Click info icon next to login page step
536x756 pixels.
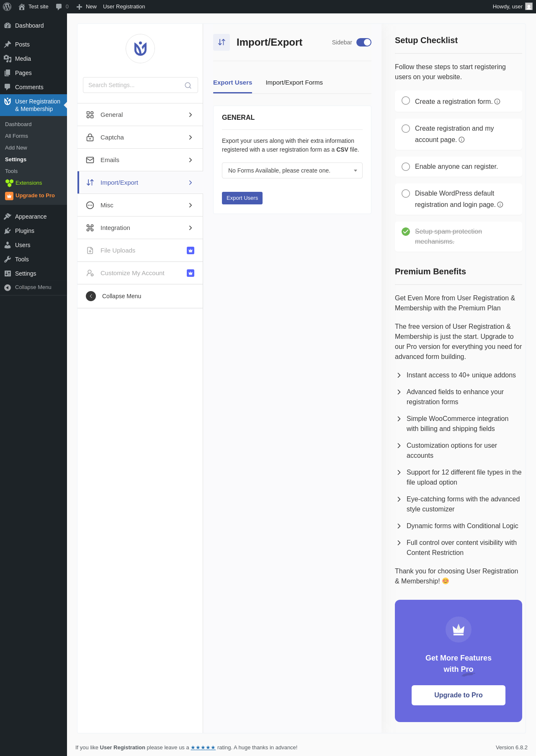click(500, 205)
